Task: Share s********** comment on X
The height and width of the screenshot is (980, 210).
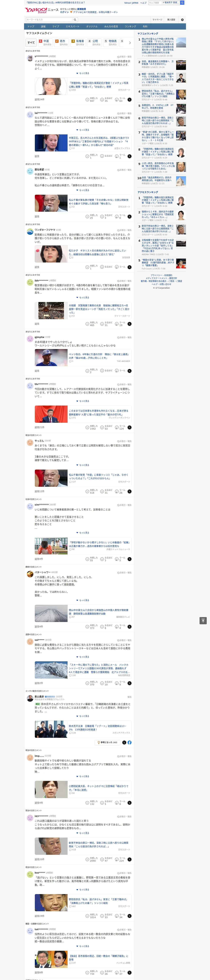Action: (130, 100)
